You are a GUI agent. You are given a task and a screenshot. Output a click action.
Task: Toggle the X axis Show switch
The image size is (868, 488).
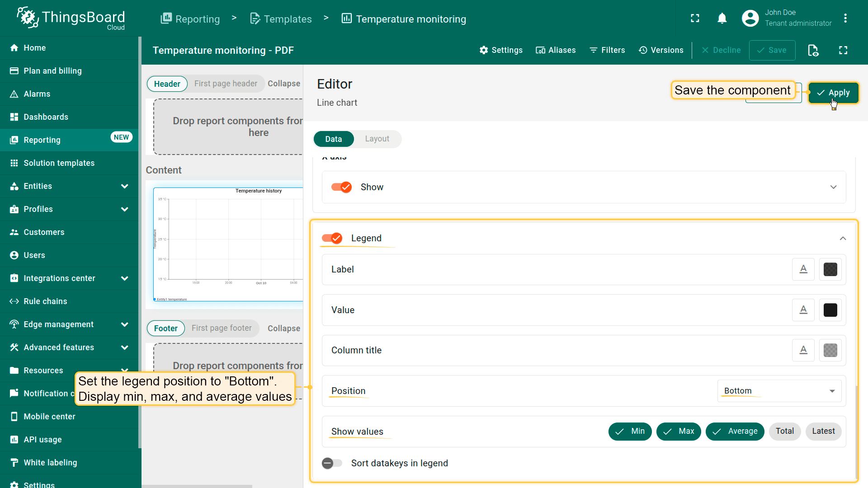click(341, 187)
